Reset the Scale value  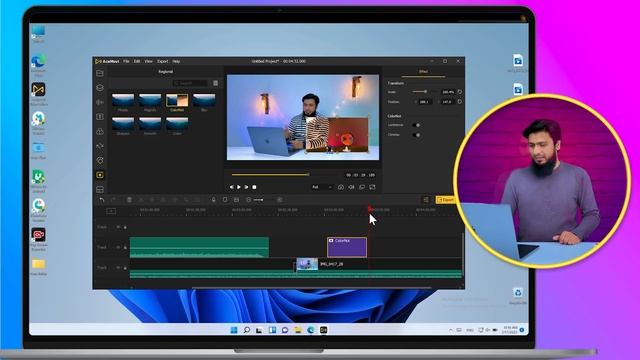point(460,92)
